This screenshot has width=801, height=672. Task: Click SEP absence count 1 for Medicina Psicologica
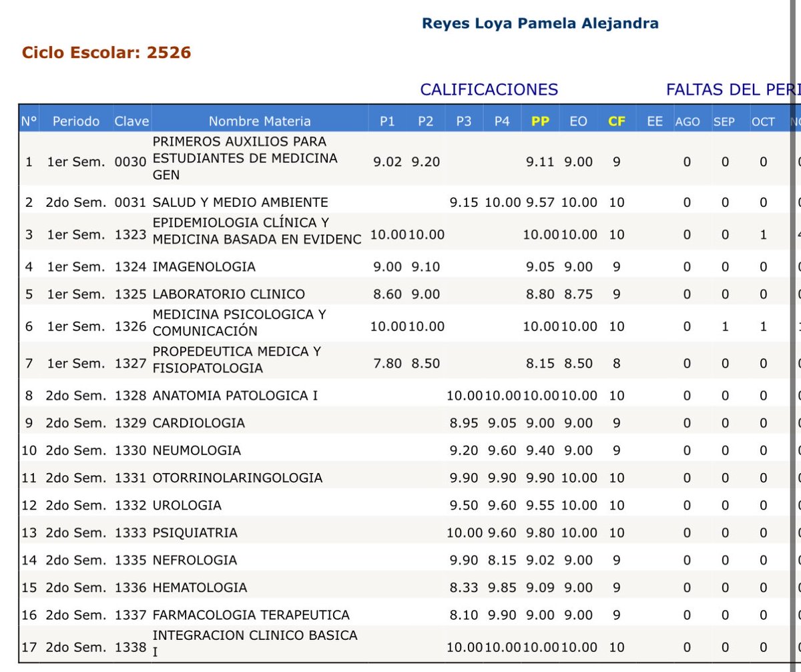tap(725, 326)
